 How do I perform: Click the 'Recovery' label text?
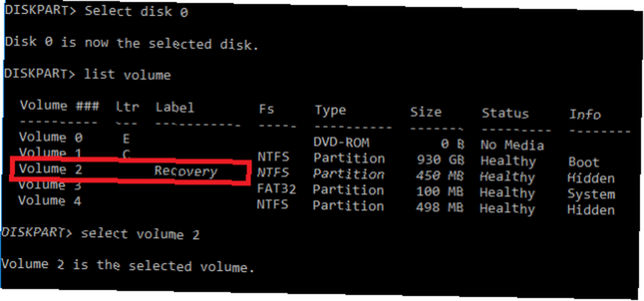click(x=185, y=171)
